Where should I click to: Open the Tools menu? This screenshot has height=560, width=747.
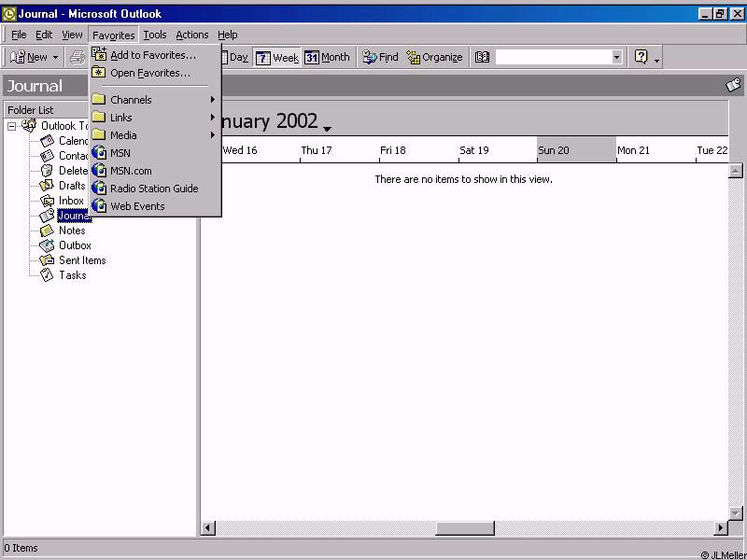click(155, 35)
